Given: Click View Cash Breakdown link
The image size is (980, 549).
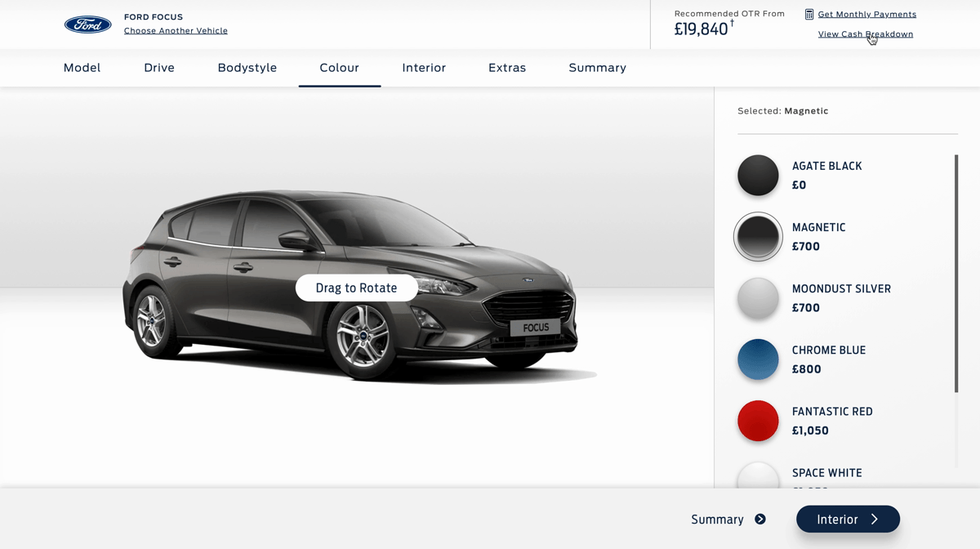Looking at the screenshot, I should [866, 34].
